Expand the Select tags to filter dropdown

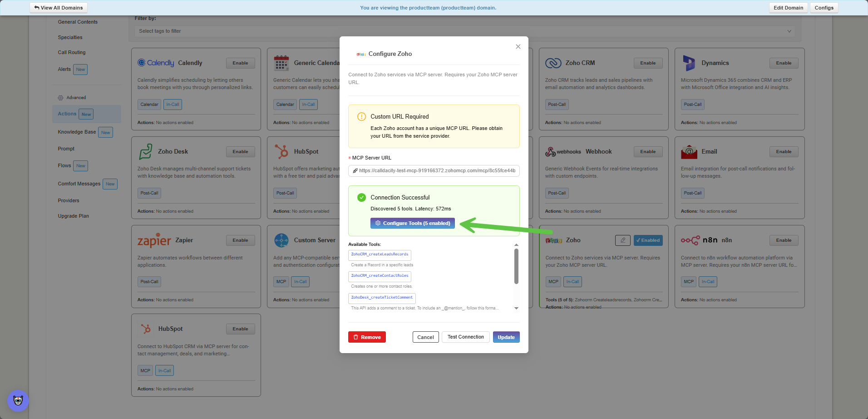[465, 31]
